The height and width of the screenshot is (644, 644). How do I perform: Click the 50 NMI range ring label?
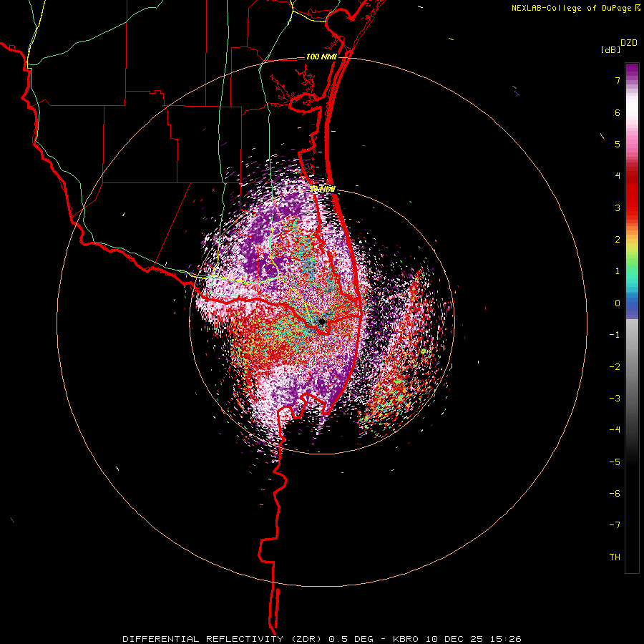323,189
